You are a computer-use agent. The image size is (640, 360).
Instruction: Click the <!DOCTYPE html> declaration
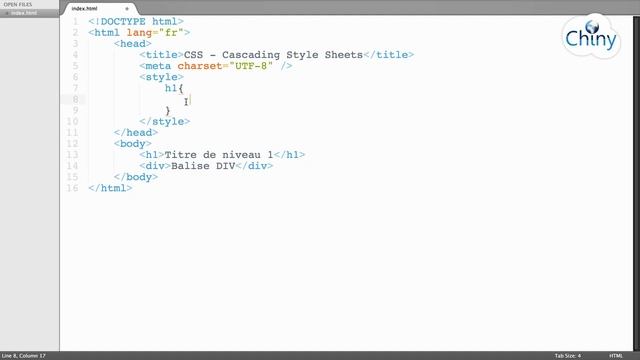pyautogui.click(x=136, y=21)
